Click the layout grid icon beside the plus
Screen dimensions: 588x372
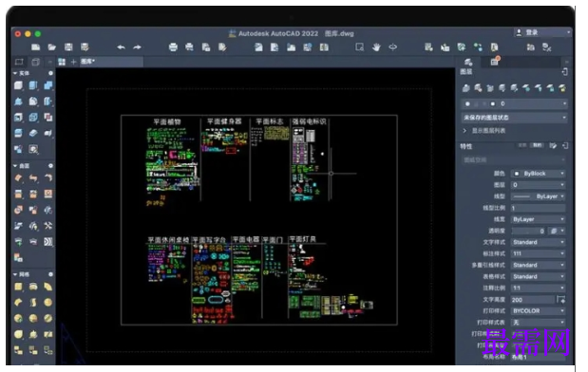62,62
